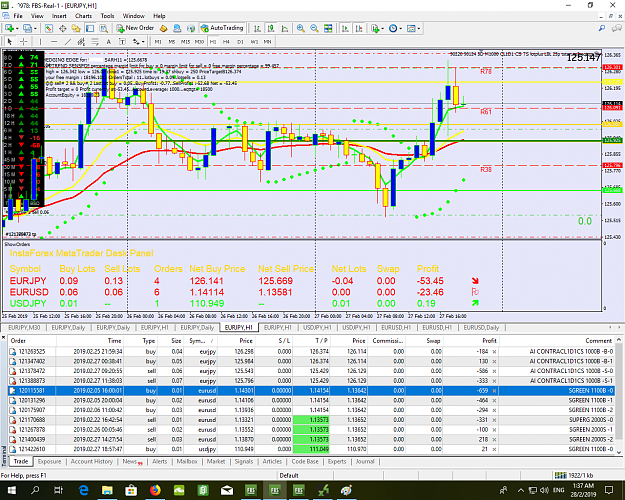Open the Charts menu

pyautogui.click(x=83, y=16)
